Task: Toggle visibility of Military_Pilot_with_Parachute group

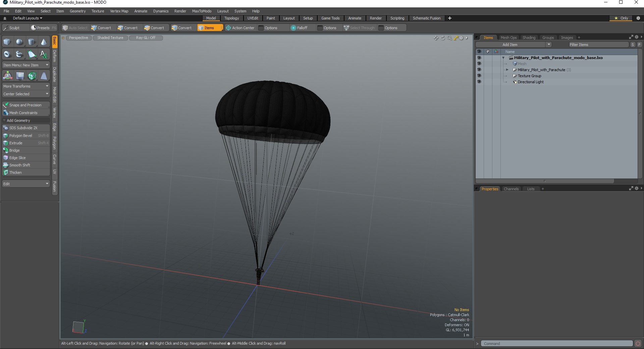Action: pos(479,70)
